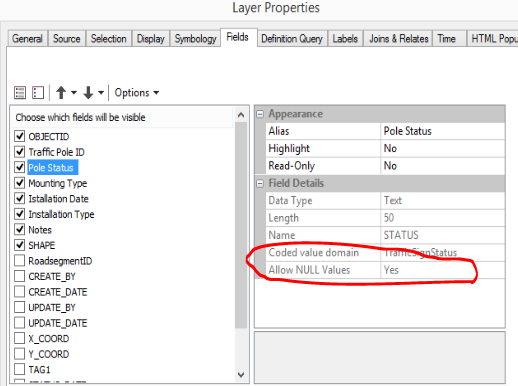Uncheck the Mounting Type checkbox
This screenshot has height=386, width=518.
point(20,183)
